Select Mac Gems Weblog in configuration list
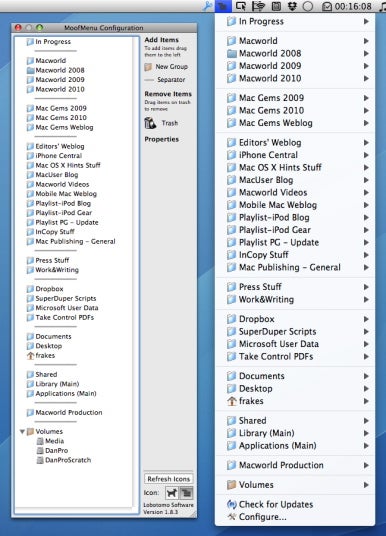386x536 pixels. (60, 127)
